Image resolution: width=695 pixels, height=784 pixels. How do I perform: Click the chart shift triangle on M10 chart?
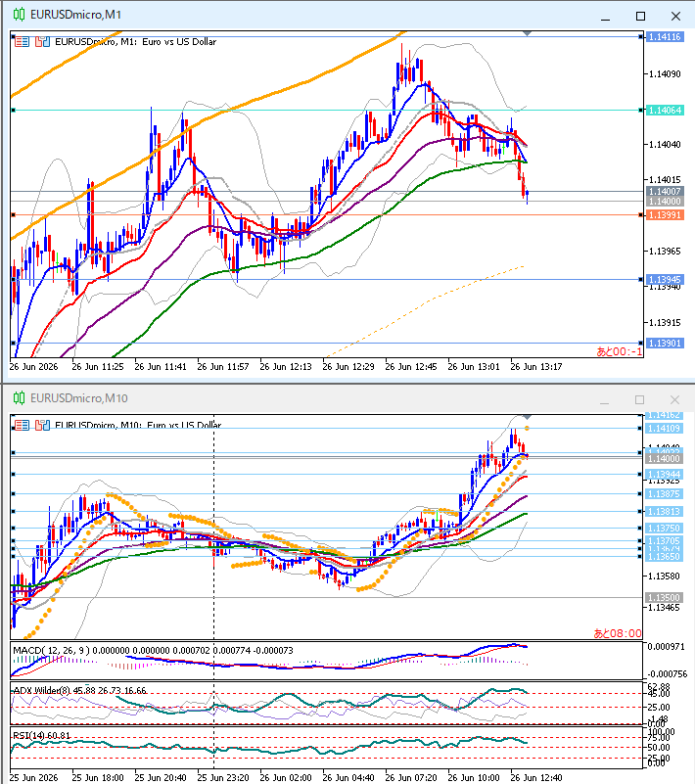[527, 417]
